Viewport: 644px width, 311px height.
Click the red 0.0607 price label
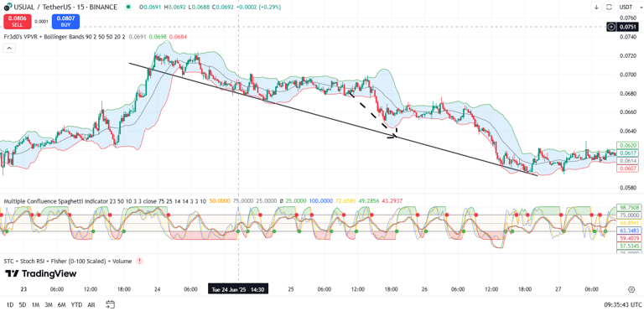point(627,168)
